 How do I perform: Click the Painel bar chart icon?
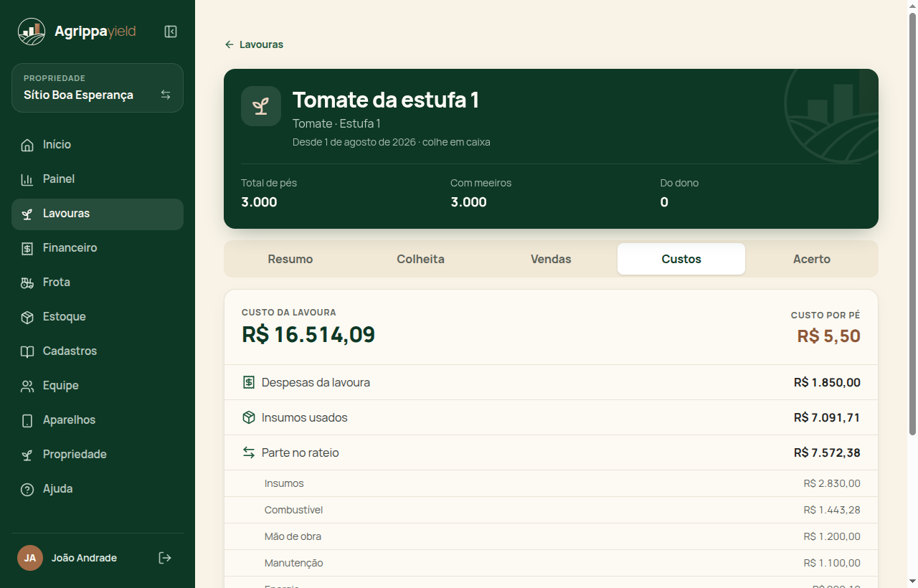tap(27, 179)
